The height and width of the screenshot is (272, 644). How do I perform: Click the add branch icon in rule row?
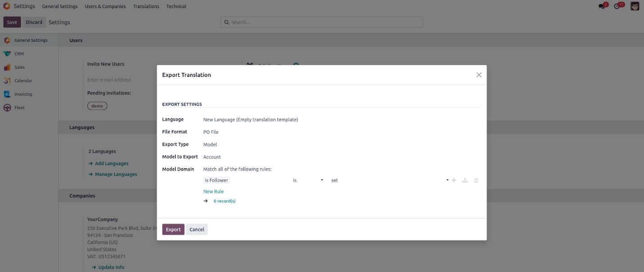tap(465, 180)
